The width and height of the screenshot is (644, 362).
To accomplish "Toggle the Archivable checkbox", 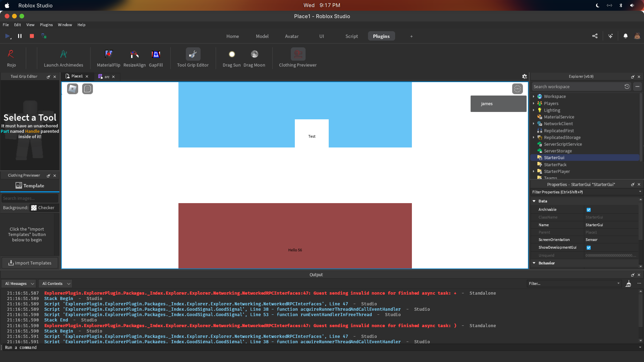I will pyautogui.click(x=589, y=210).
